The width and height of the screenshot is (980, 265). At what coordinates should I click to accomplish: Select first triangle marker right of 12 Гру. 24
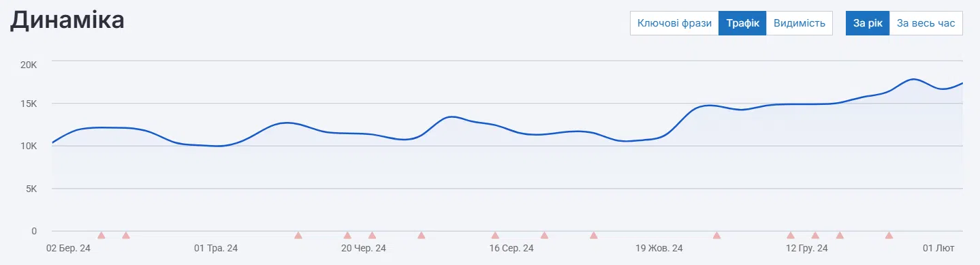tap(840, 235)
